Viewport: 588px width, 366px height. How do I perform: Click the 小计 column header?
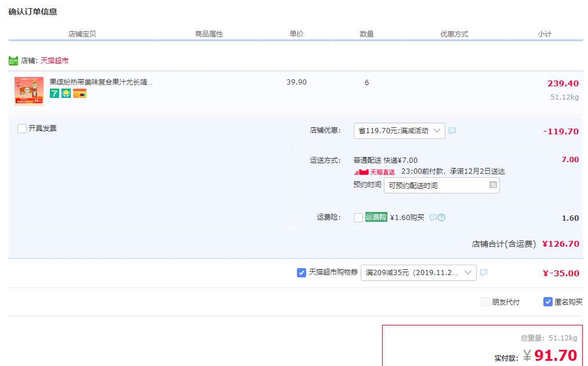coord(545,34)
